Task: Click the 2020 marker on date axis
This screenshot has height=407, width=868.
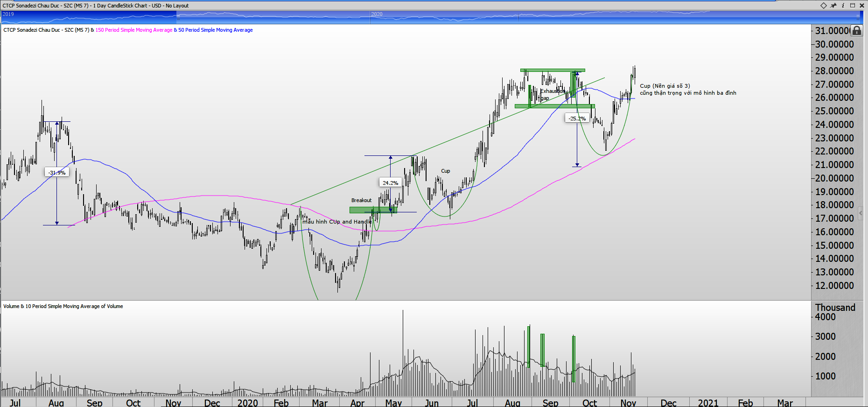Action: coord(247,403)
